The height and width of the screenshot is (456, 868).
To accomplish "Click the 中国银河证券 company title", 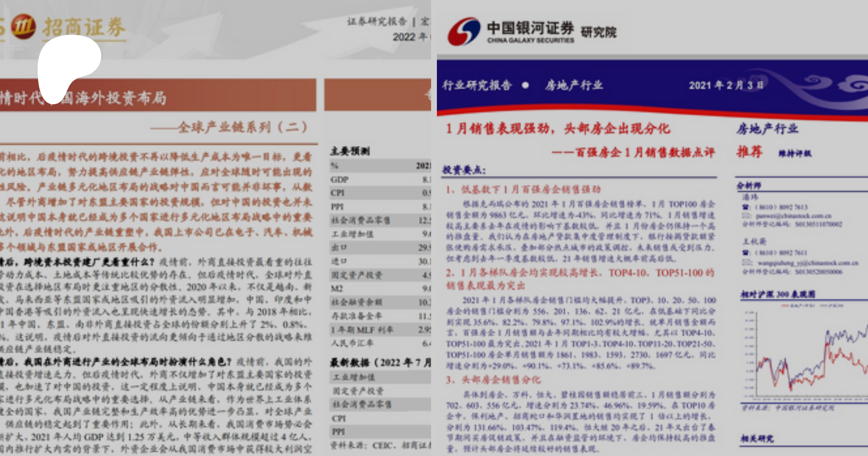I will coord(530,28).
